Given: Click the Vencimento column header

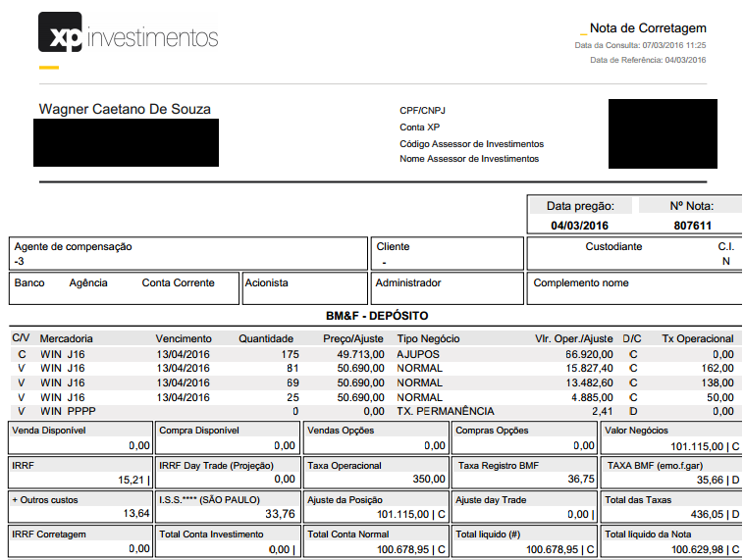Looking at the screenshot, I should (183, 338).
